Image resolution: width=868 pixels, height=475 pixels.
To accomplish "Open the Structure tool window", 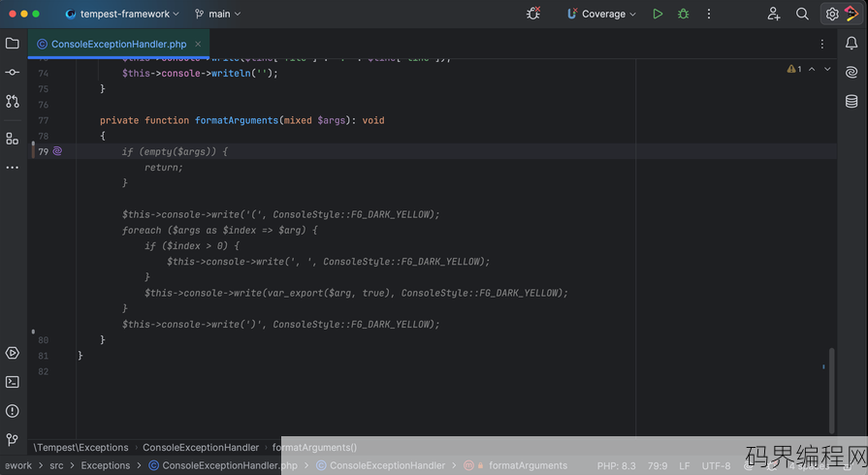I will (13, 139).
